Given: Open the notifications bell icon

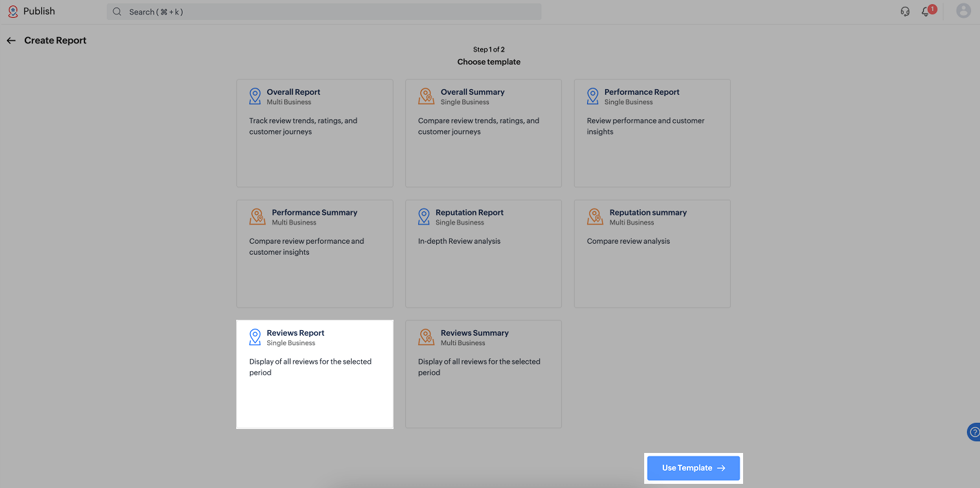Looking at the screenshot, I should click(x=926, y=12).
